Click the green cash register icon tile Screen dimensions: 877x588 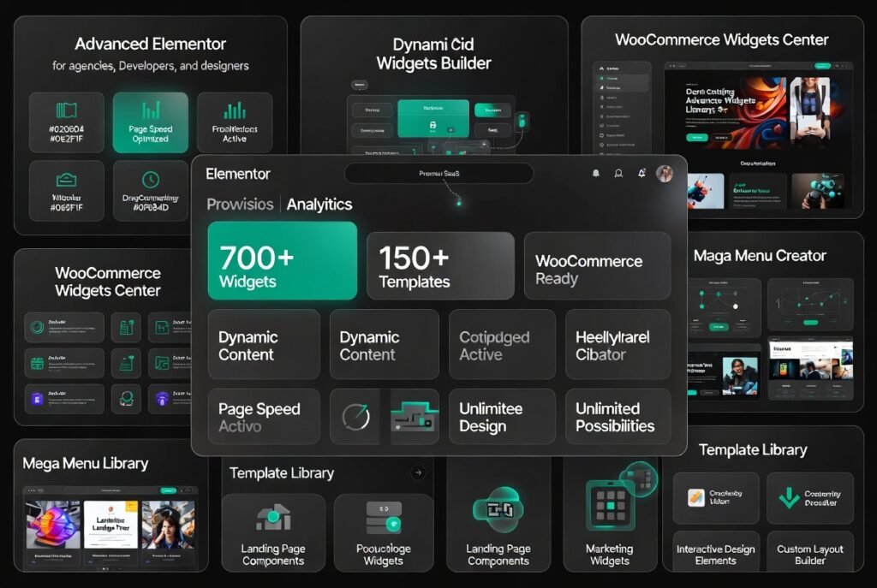click(127, 363)
